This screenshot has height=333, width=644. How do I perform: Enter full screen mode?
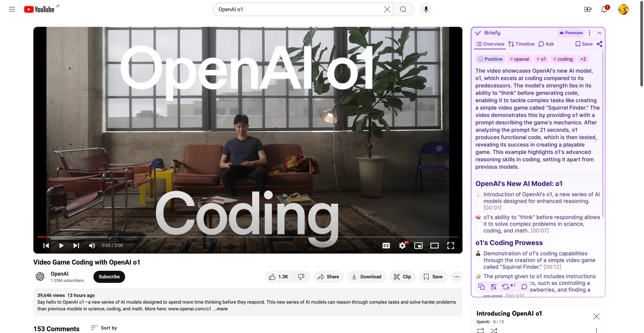click(x=450, y=246)
